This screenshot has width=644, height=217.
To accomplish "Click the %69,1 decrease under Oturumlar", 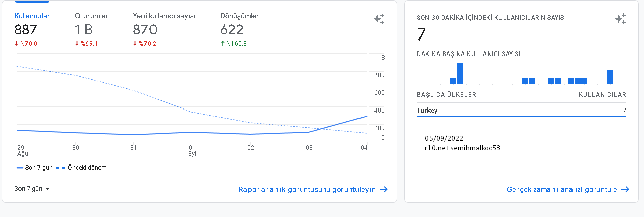I will coord(86,44).
